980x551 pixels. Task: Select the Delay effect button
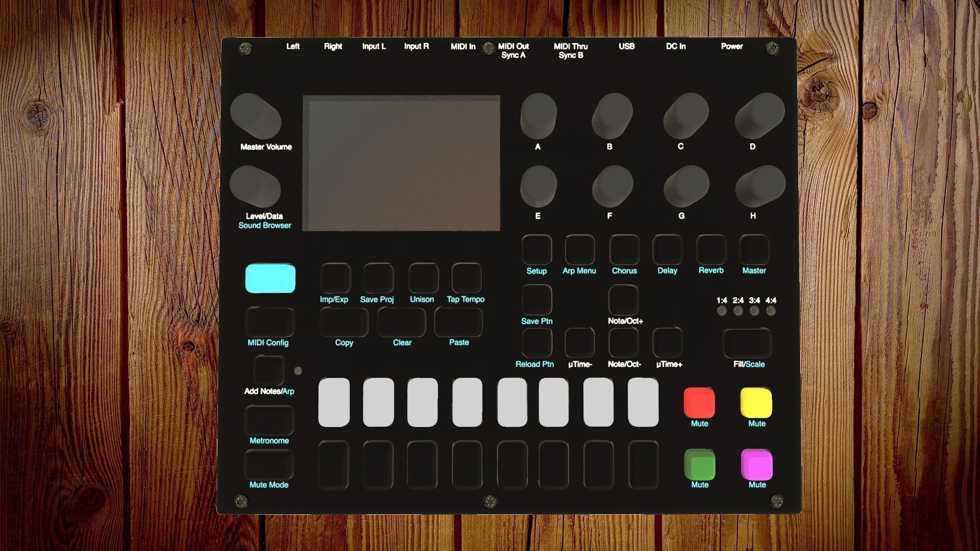pyautogui.click(x=668, y=249)
